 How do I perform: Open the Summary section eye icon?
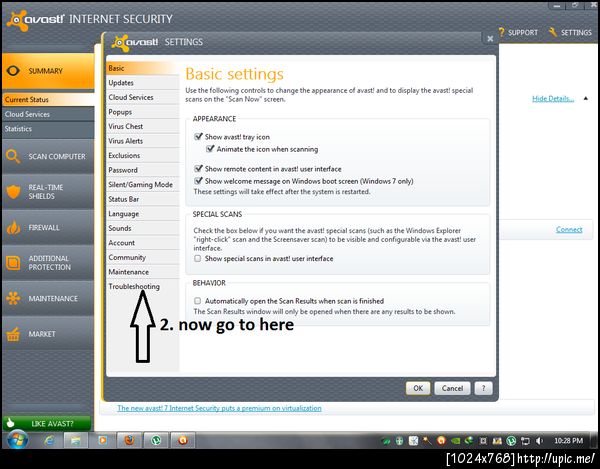13,71
